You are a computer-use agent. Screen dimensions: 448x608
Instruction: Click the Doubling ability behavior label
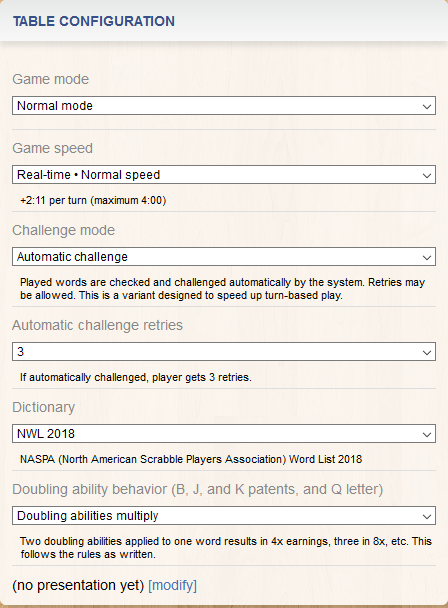coord(197,489)
